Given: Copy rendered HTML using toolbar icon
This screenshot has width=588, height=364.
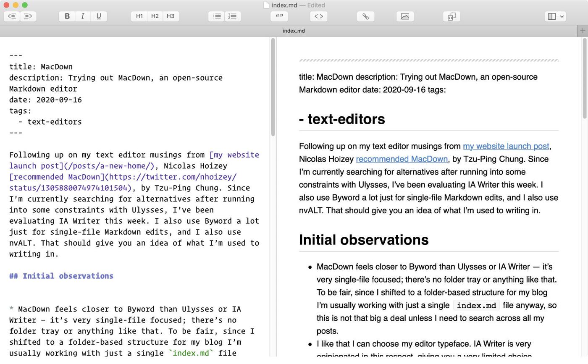Looking at the screenshot, I should click(451, 16).
